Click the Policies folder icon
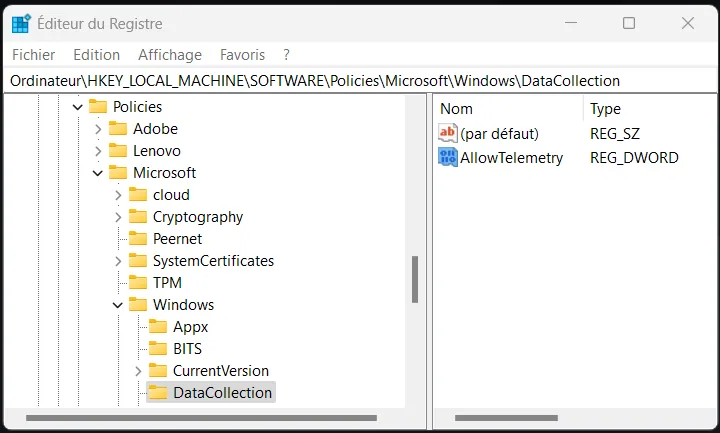This screenshot has width=720, height=433. click(98, 107)
